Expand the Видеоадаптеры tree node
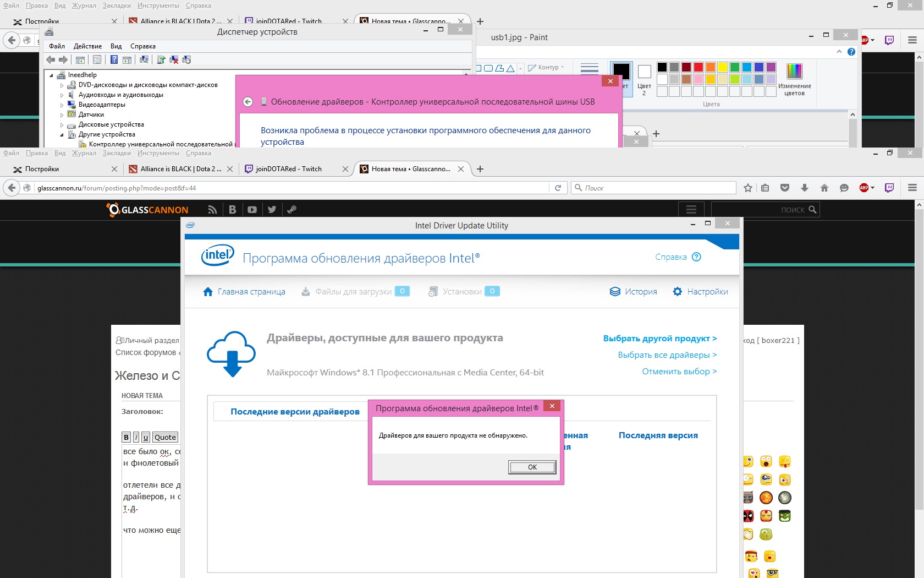 (x=62, y=105)
